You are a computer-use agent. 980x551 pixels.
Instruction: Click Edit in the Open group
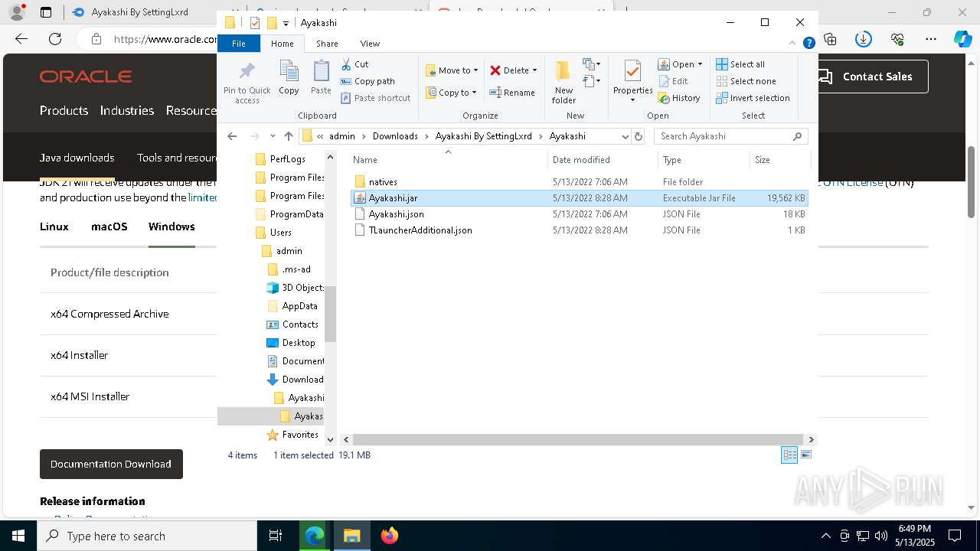coord(672,81)
